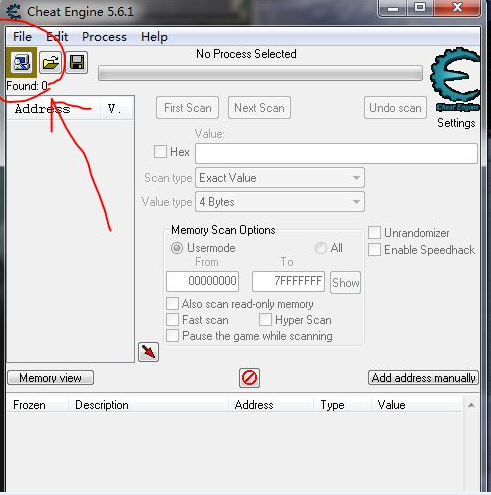
Task: Open the Help menu
Action: [x=154, y=37]
